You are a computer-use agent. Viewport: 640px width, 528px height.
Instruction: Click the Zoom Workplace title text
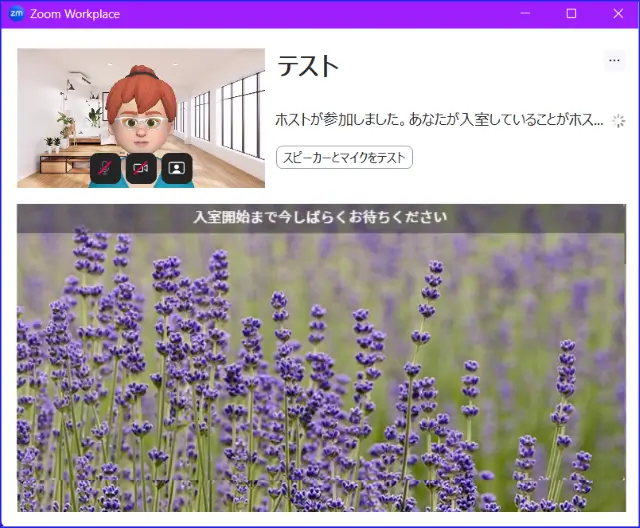75,14
